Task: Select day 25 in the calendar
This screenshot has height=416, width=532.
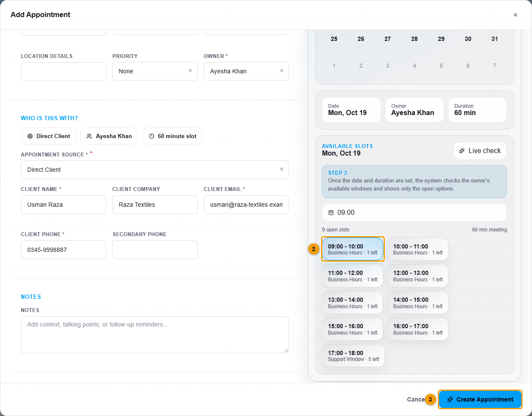Action: 334,39
